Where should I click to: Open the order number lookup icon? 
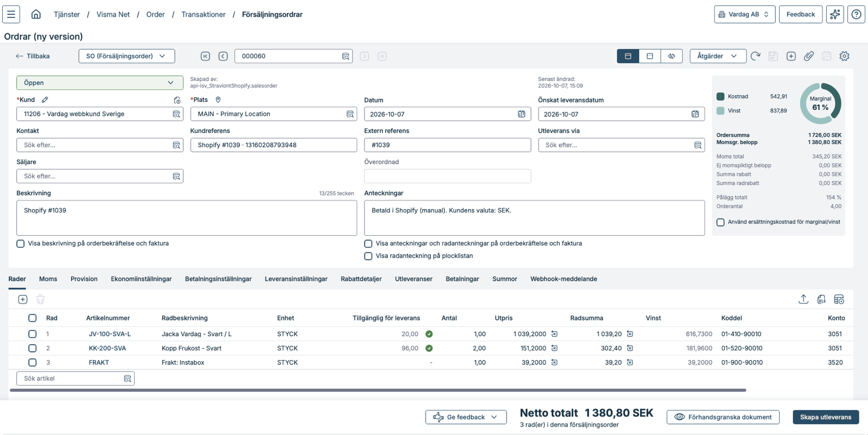pos(346,56)
